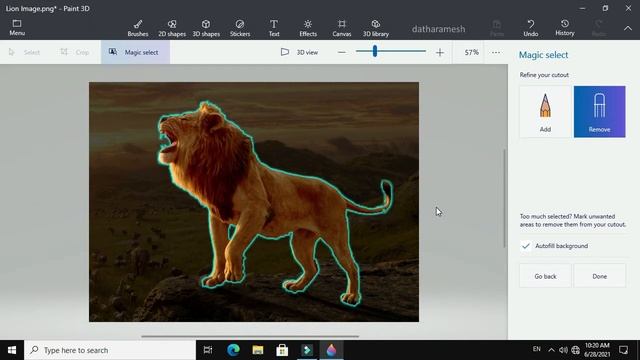Open the Effects panel

pyautogui.click(x=308, y=28)
